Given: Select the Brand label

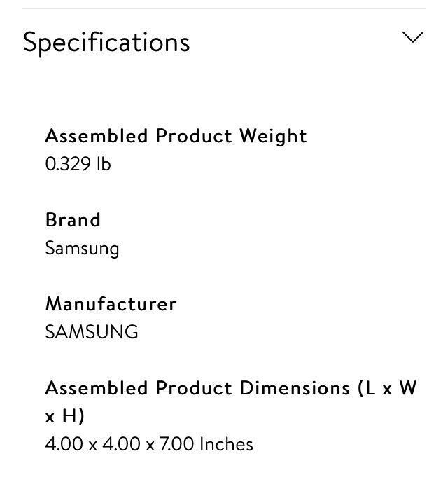Looking at the screenshot, I should 73,220.
